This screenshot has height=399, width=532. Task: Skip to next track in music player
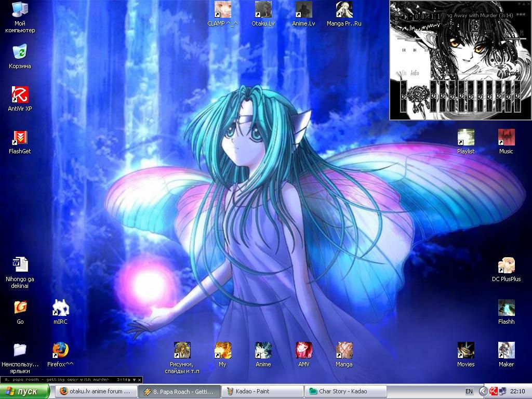[449, 50]
